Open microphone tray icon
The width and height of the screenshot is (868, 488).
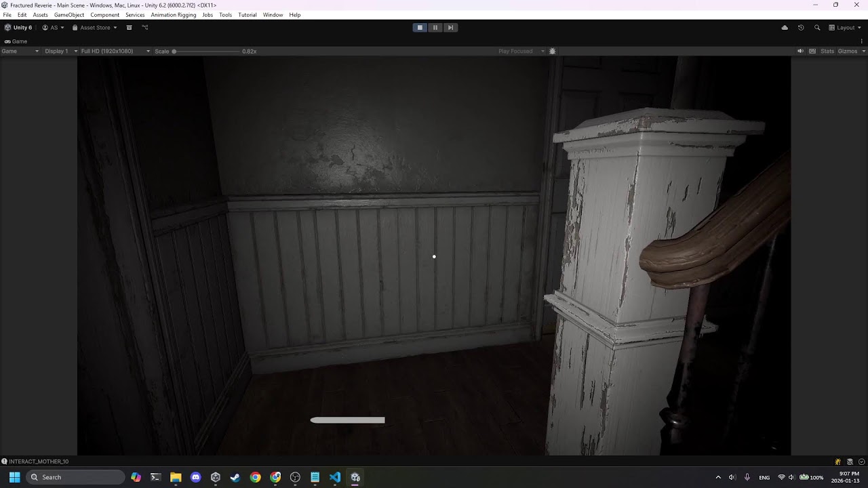(x=747, y=477)
